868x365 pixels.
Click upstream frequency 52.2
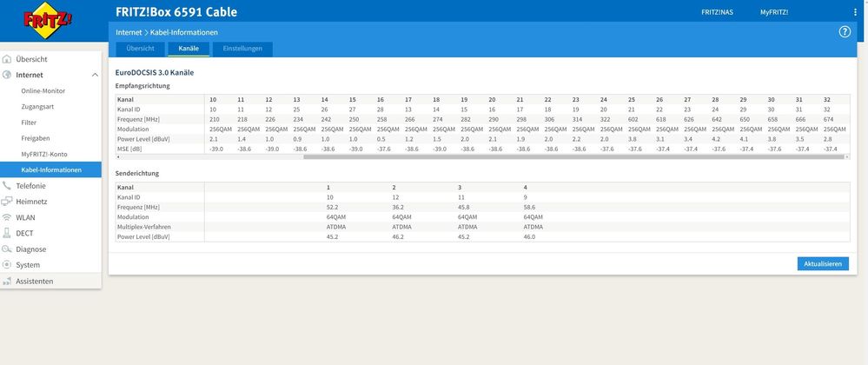pos(332,207)
